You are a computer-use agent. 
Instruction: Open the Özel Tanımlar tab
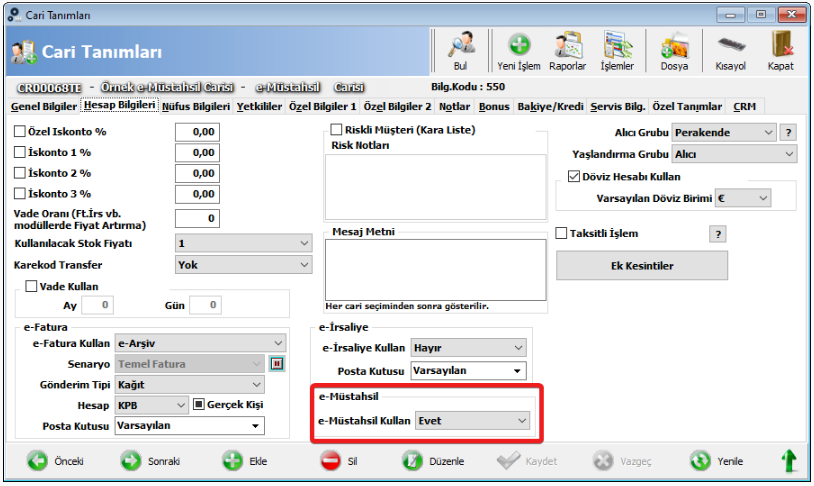pos(687,106)
